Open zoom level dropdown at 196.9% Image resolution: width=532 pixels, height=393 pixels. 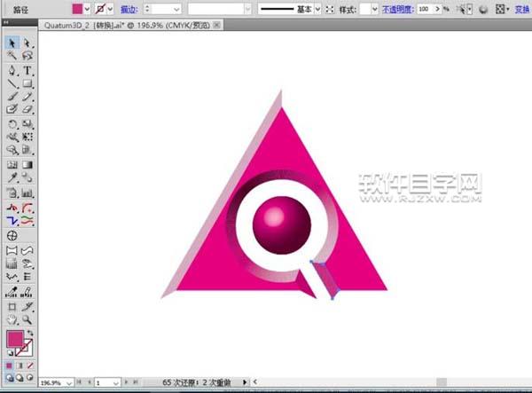(x=69, y=383)
